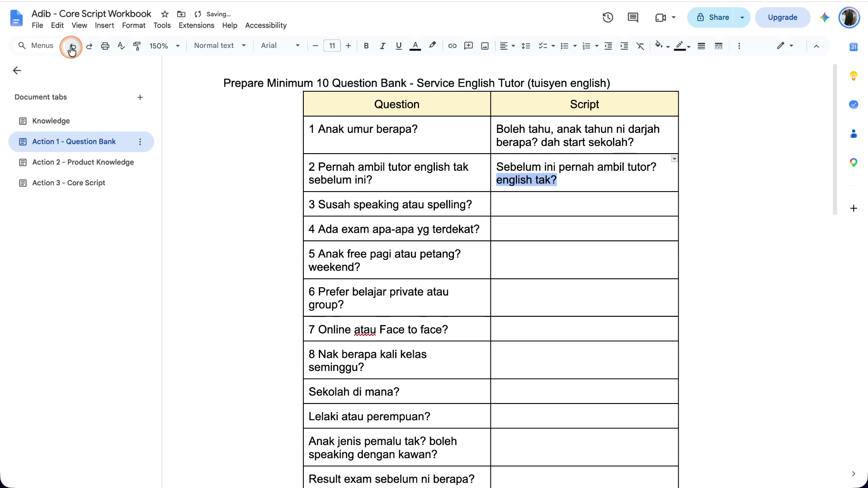868x488 pixels.
Task: Click the Decrease indent icon
Action: [608, 46]
